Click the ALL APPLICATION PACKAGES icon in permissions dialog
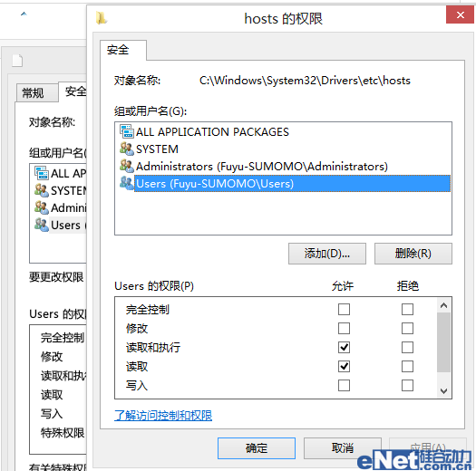The width and height of the screenshot is (476, 471). pyautogui.click(x=127, y=131)
